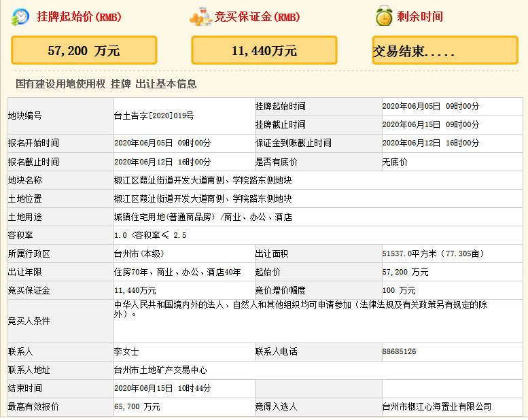Viewport: 528px width, 420px height.
Task: Click the 土地位置 label
Action: click(x=25, y=198)
